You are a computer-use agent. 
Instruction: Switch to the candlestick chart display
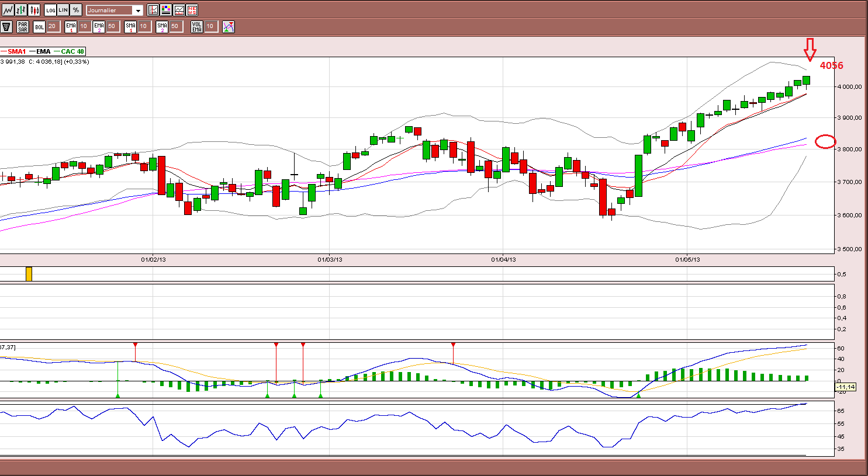[x=34, y=10]
